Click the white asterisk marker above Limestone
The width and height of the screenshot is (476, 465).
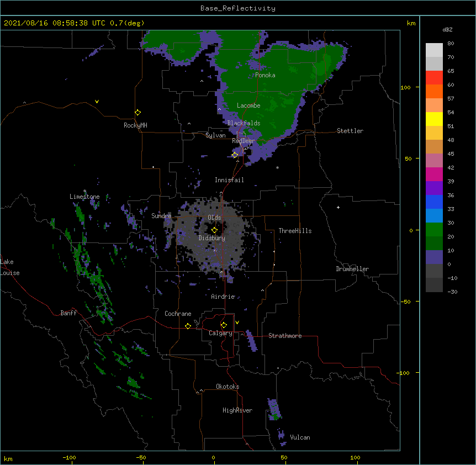(84, 191)
